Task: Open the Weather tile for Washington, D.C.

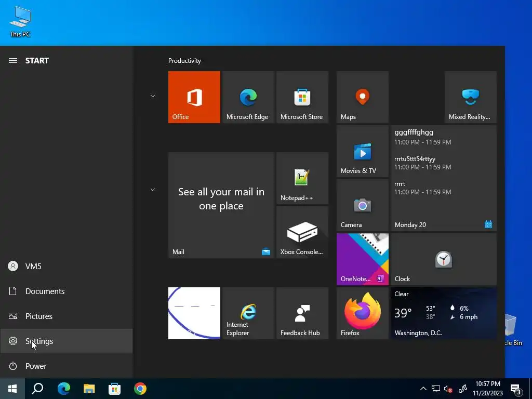Action: [444, 313]
